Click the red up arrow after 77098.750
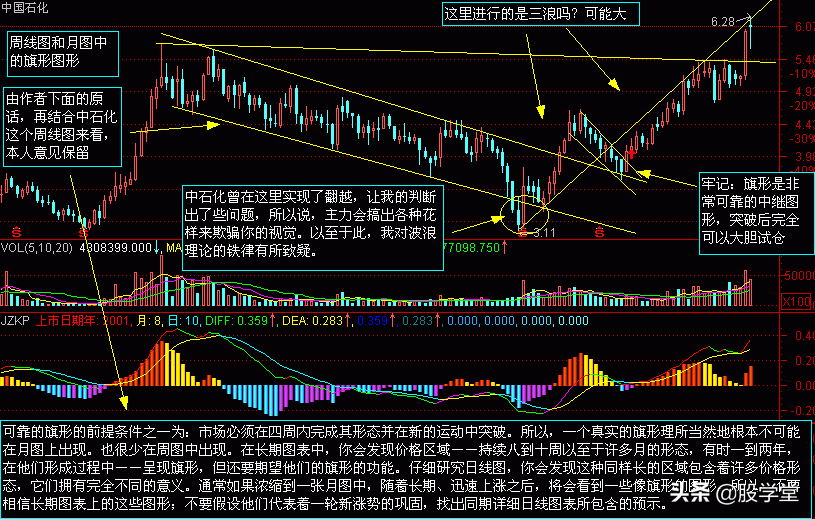815x519 pixels. click(x=504, y=247)
